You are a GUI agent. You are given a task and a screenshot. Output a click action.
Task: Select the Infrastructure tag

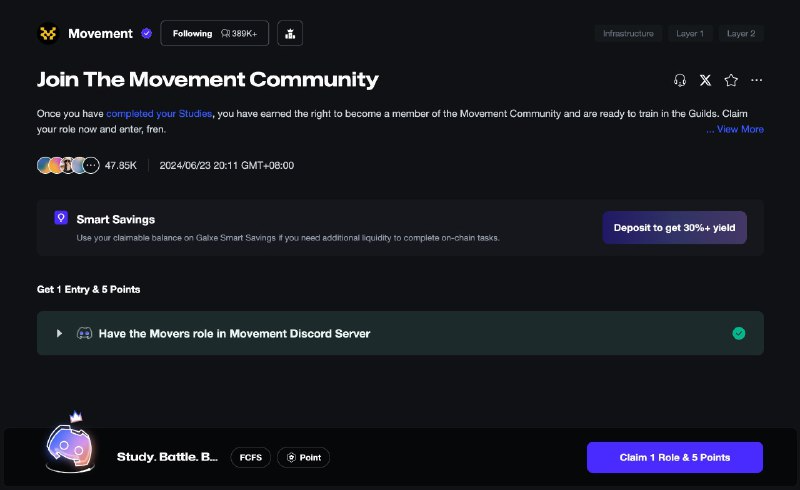(x=628, y=34)
